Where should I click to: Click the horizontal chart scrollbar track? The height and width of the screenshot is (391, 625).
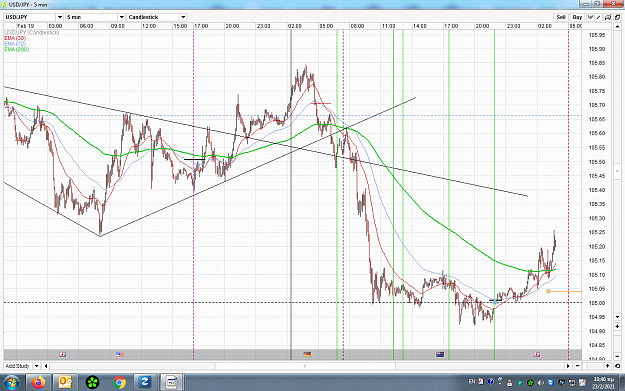[307, 366]
